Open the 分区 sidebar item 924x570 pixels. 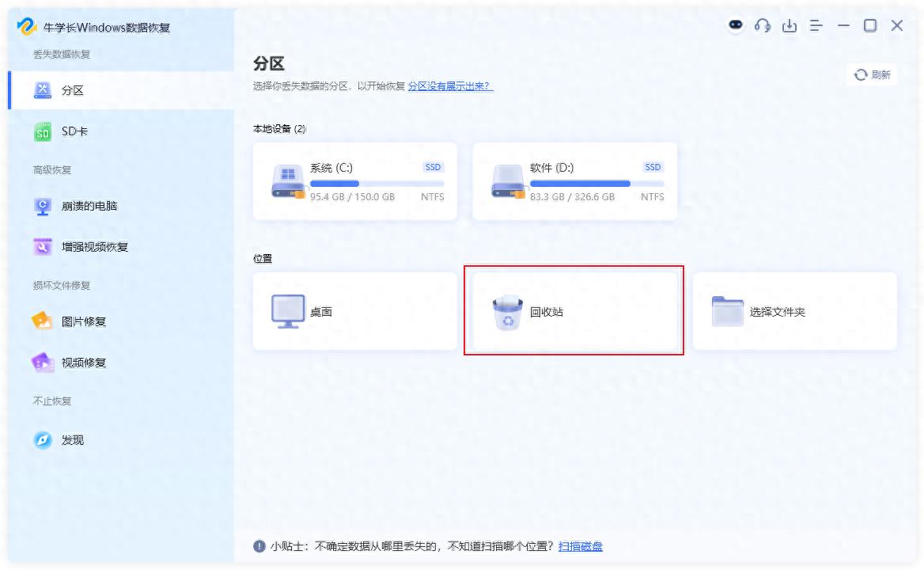(121, 90)
